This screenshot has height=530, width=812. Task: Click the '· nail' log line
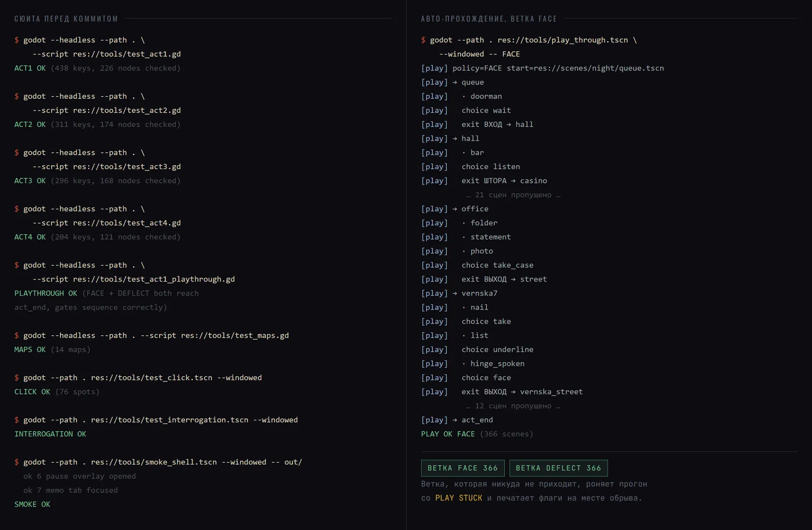click(455, 307)
